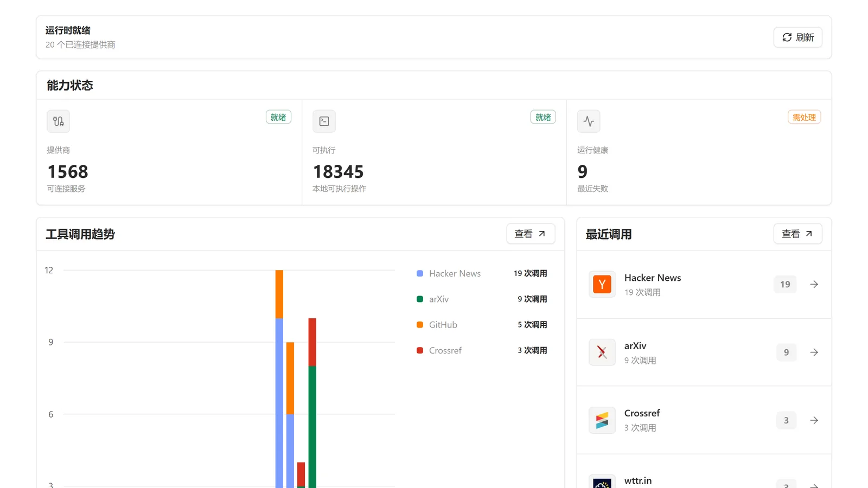
Task: Click the 1568 provider count
Action: 68,172
